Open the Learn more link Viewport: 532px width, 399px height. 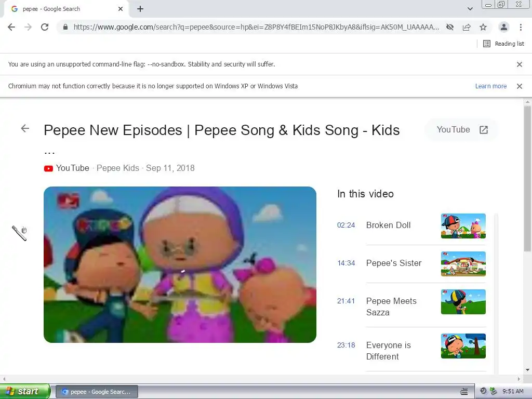[x=490, y=86]
